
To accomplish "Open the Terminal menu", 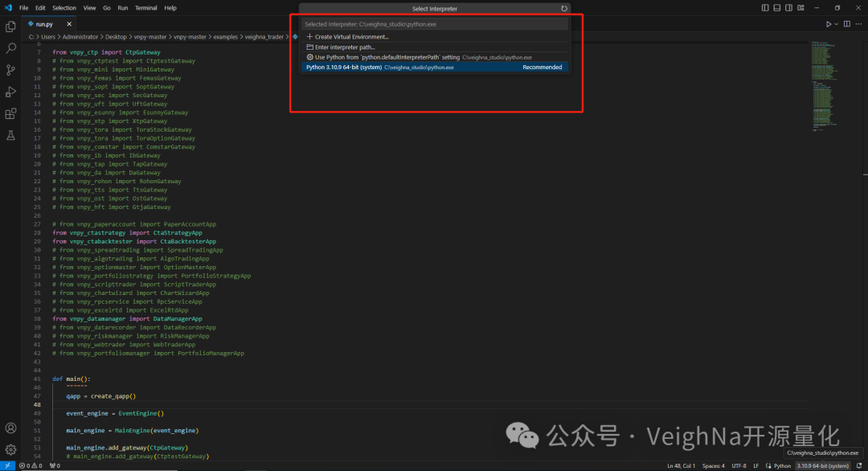I will coord(145,8).
